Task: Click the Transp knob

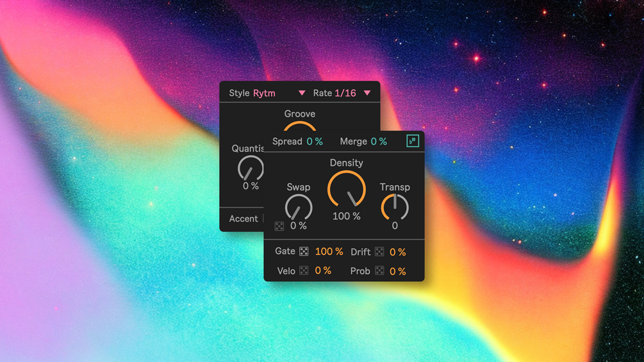Action: (395, 207)
